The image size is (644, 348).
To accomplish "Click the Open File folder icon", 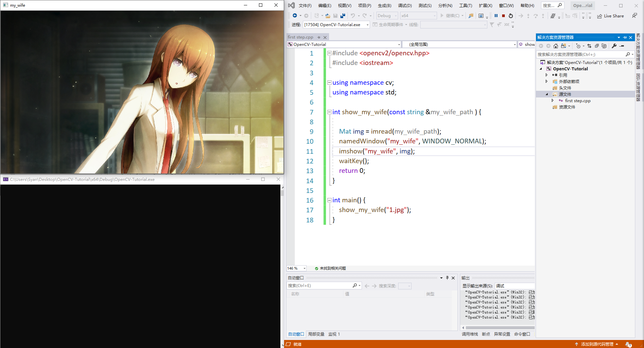I will pyautogui.click(x=328, y=16).
